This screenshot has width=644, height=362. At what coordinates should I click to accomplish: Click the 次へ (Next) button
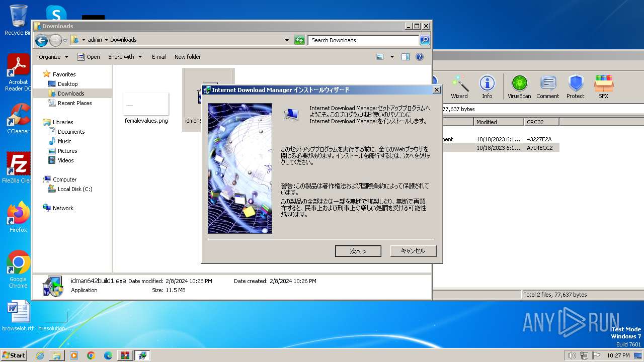tap(358, 251)
